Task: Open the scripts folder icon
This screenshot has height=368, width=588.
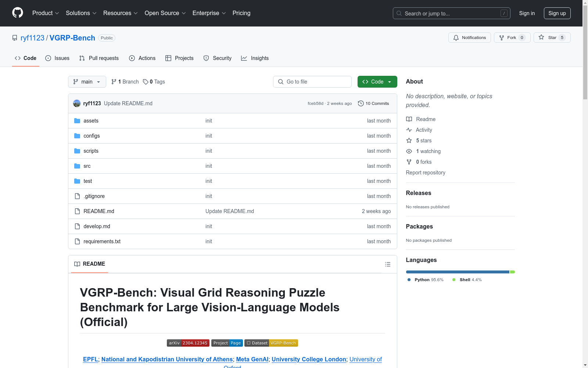Action: click(x=77, y=151)
